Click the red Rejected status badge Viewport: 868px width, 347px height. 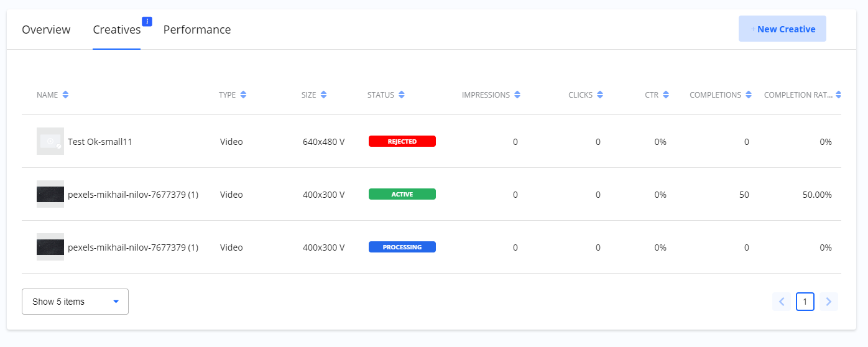pos(402,142)
